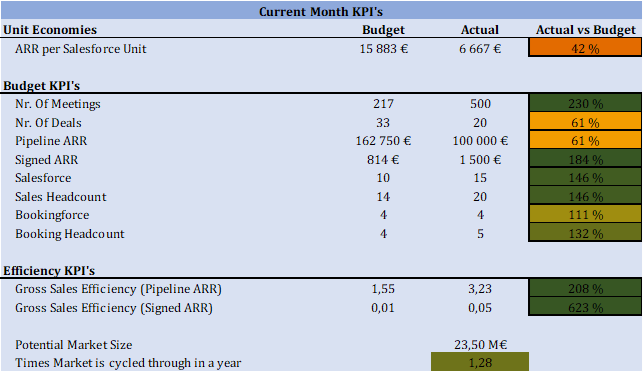Select the Booking Headcount 132 % cell
The image size is (643, 372).
point(585,233)
